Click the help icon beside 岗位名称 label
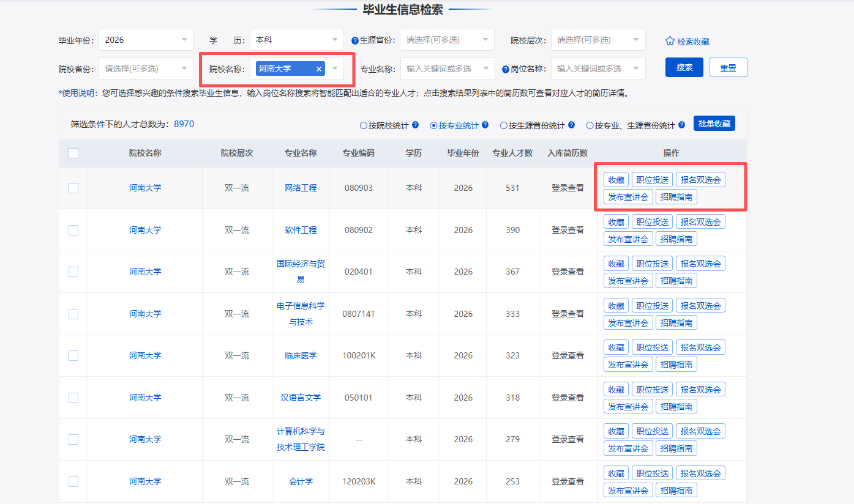854x504 pixels. [506, 69]
